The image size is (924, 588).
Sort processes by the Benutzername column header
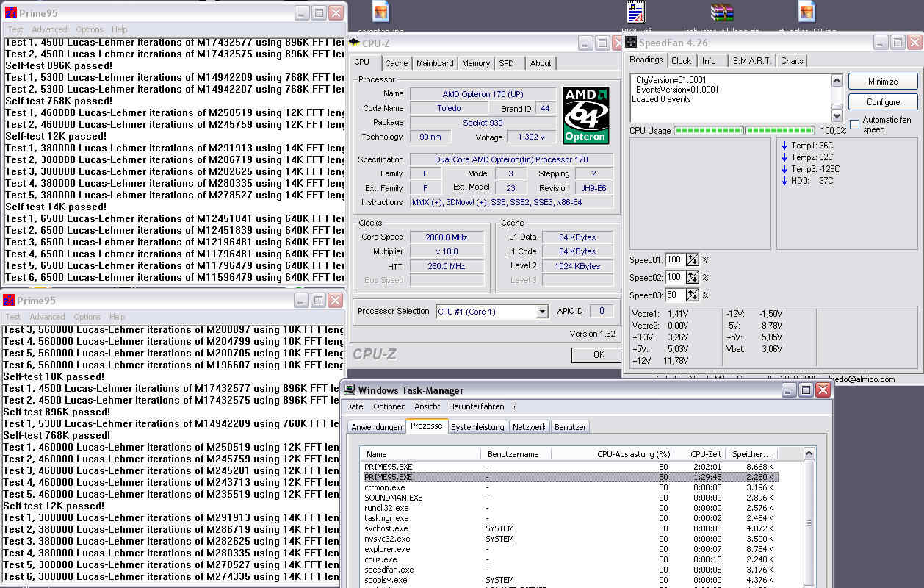point(515,454)
